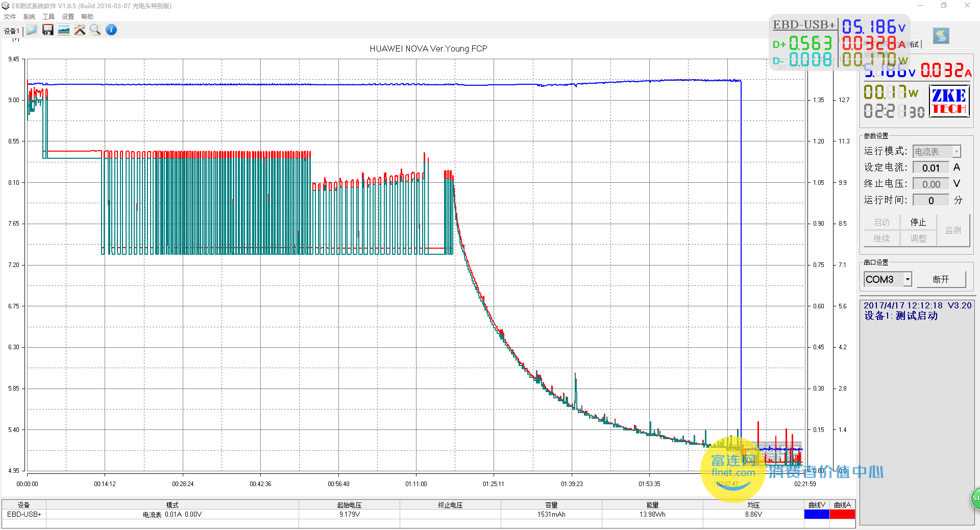Open the 工具 menu
980x530 pixels.
pos(48,17)
